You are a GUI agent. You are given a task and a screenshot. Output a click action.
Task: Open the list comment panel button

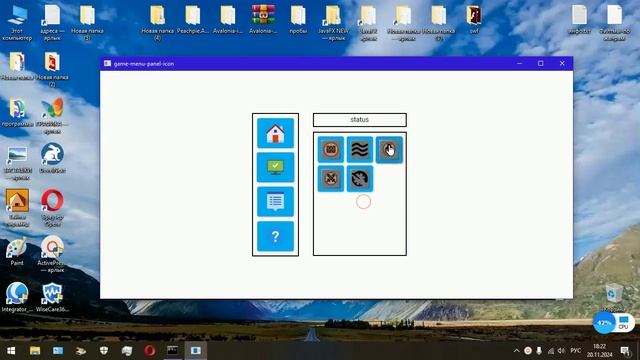pos(276,202)
